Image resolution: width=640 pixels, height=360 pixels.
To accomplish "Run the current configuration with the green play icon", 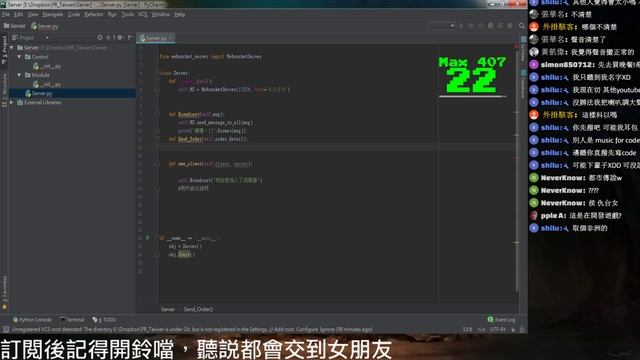I will click(462, 26).
